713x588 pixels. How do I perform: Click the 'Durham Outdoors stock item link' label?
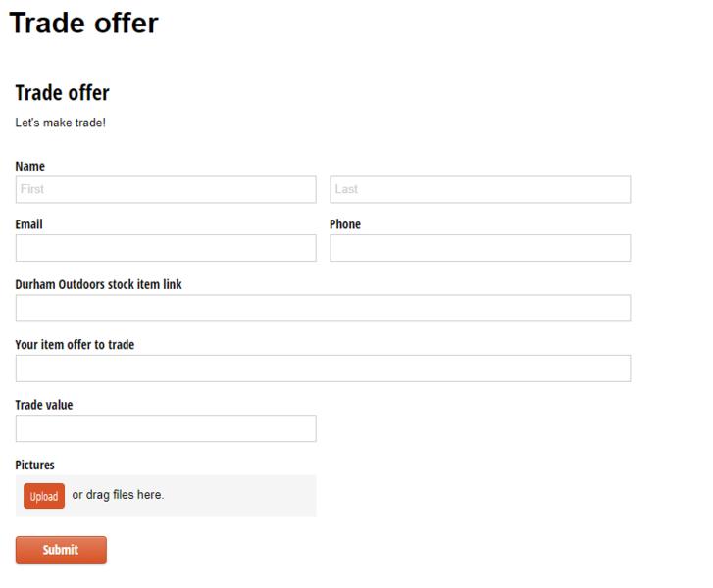[98, 284]
